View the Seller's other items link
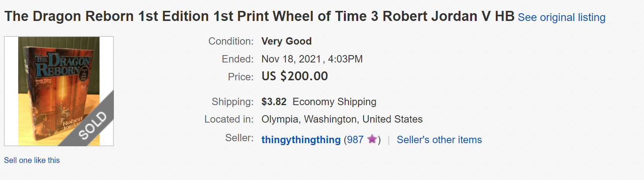The height and width of the screenshot is (180, 644). (x=439, y=140)
